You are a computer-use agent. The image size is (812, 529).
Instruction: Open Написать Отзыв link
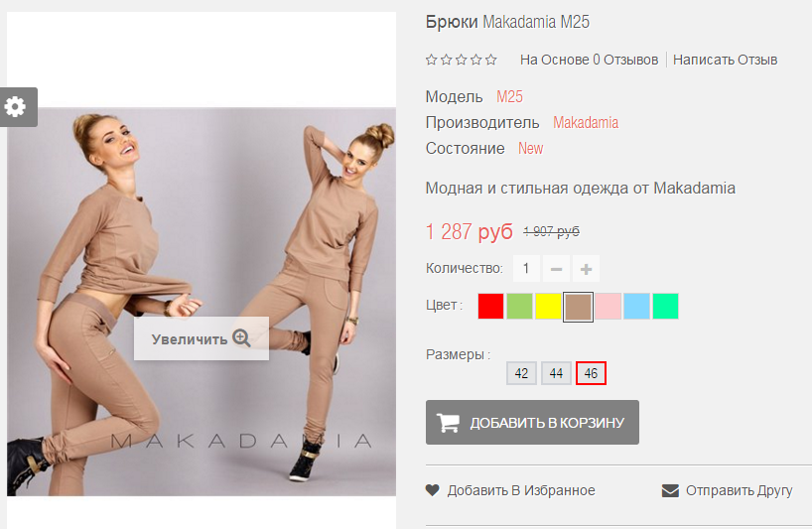point(725,60)
